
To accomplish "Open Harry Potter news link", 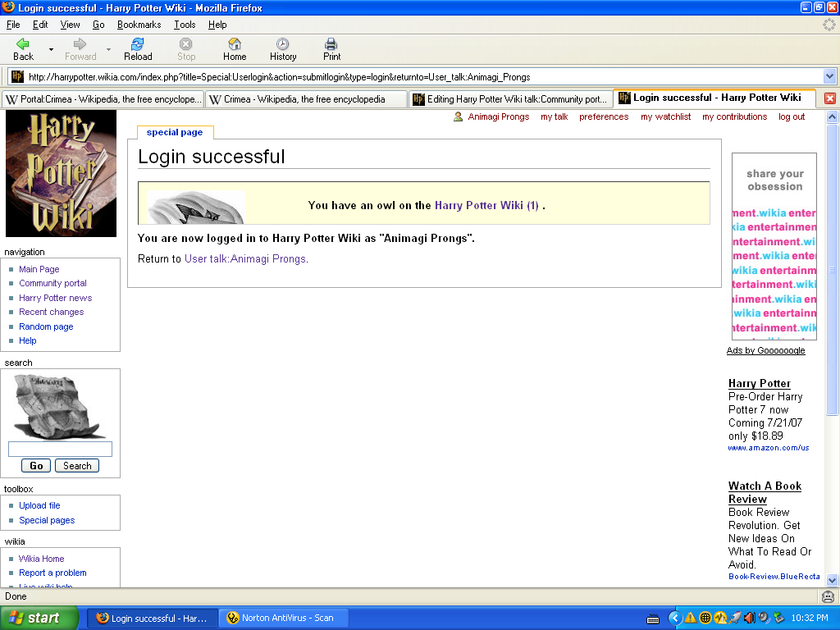I will point(55,298).
